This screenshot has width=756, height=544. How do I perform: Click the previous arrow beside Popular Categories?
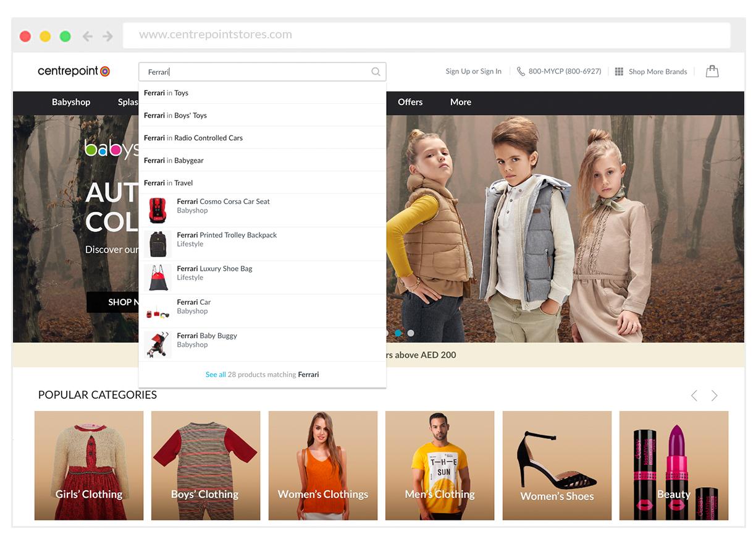(x=694, y=395)
